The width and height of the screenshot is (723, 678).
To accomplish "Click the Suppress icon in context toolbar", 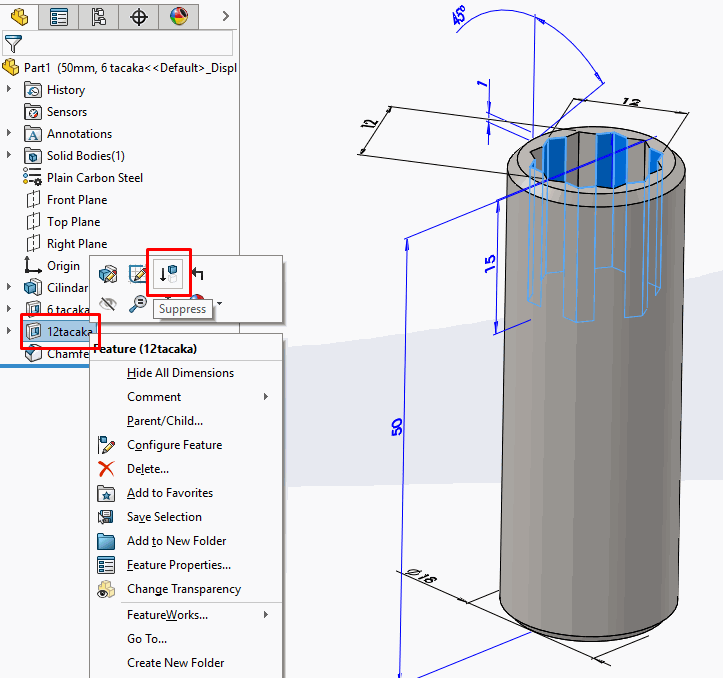I will click(169, 273).
